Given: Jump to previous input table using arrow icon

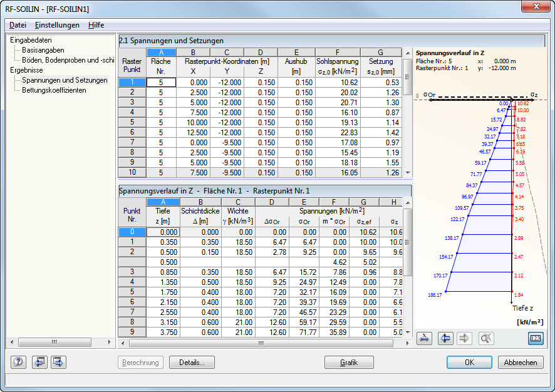Looking at the screenshot, I should tap(39, 363).
